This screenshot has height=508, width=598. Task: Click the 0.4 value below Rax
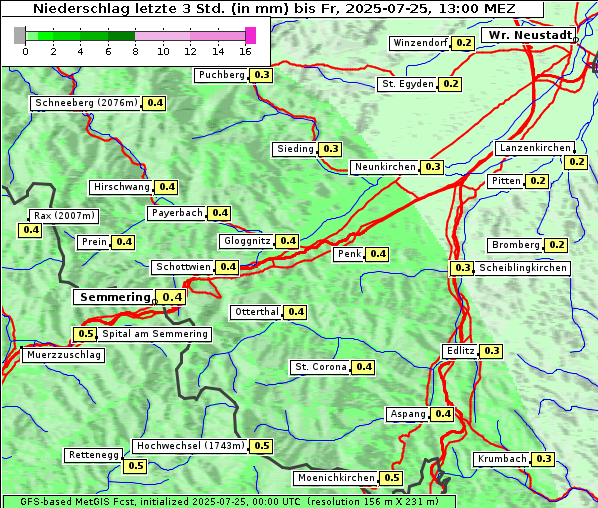(x=31, y=230)
